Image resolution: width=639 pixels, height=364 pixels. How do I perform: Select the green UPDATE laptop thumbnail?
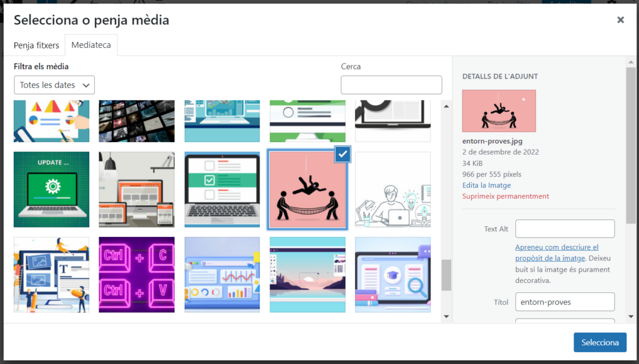[x=51, y=189]
